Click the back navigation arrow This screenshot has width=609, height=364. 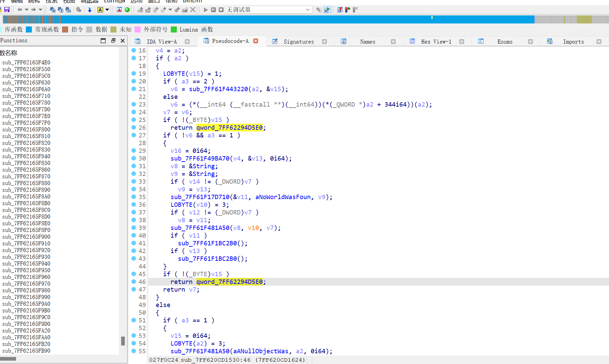pyautogui.click(x=20, y=10)
